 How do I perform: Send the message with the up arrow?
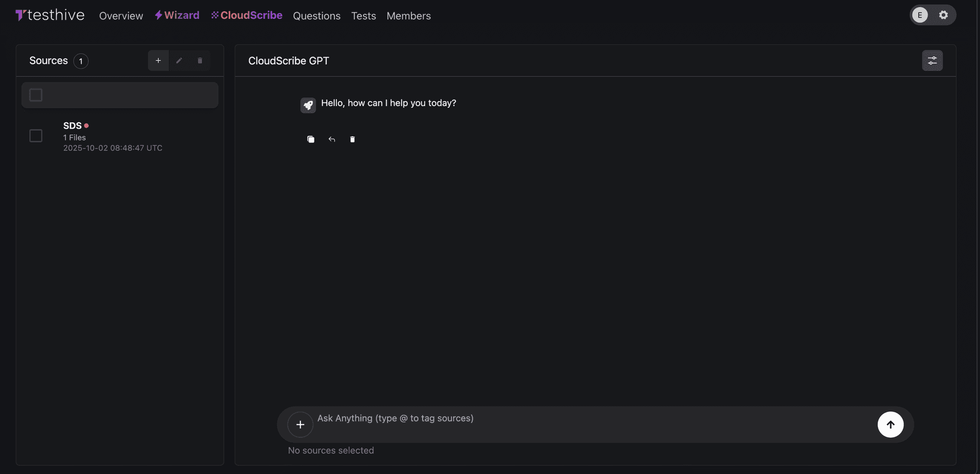click(890, 425)
